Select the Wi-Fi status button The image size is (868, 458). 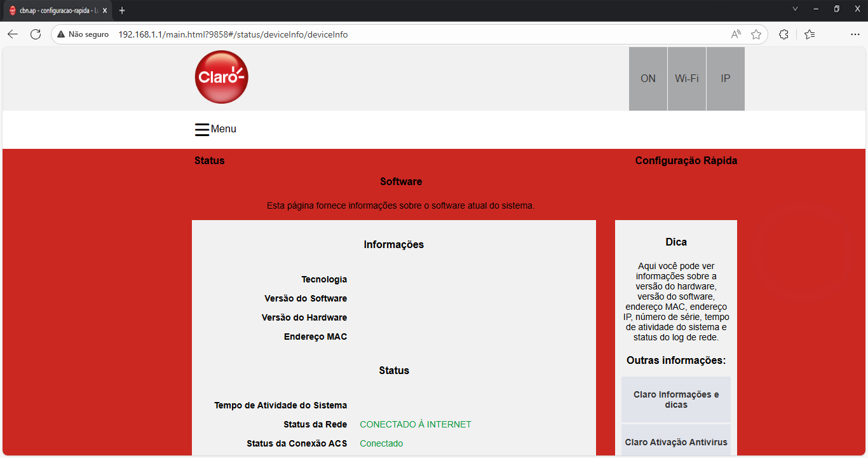click(x=687, y=79)
